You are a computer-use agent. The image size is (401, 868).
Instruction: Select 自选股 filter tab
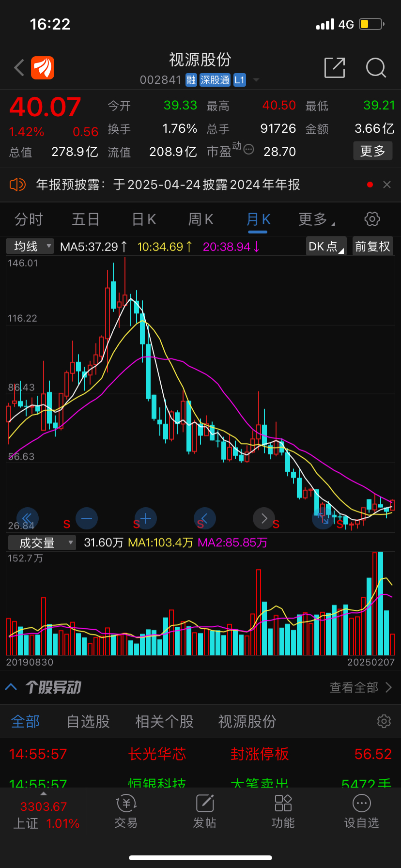pyautogui.click(x=88, y=721)
